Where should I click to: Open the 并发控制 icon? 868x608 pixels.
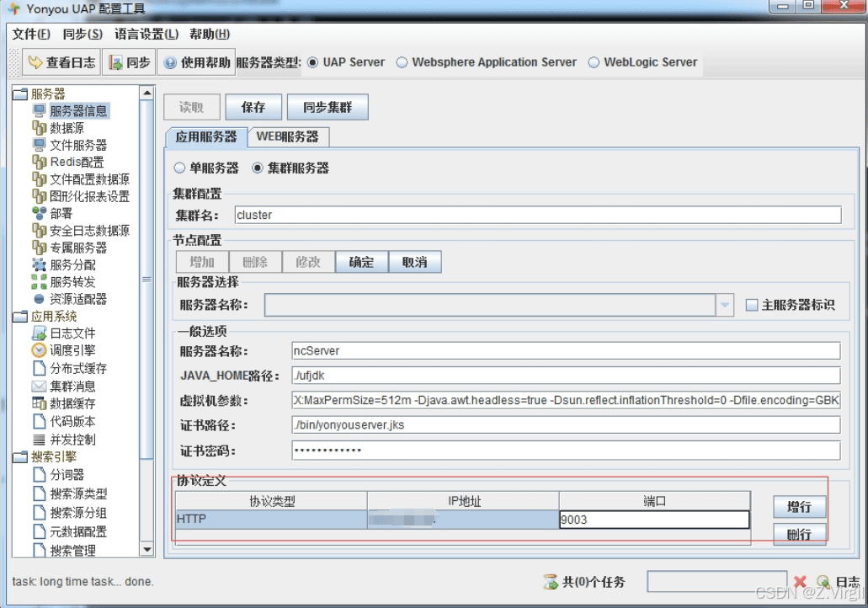pos(39,440)
